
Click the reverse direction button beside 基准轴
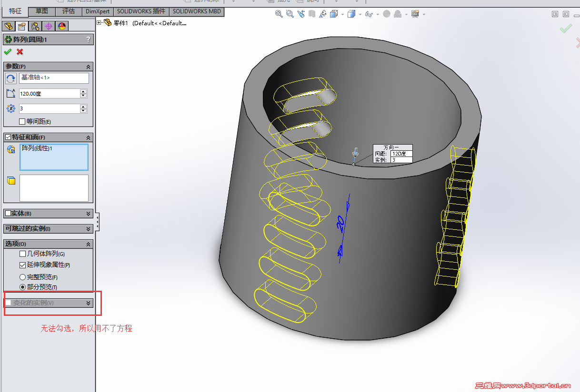click(x=11, y=78)
